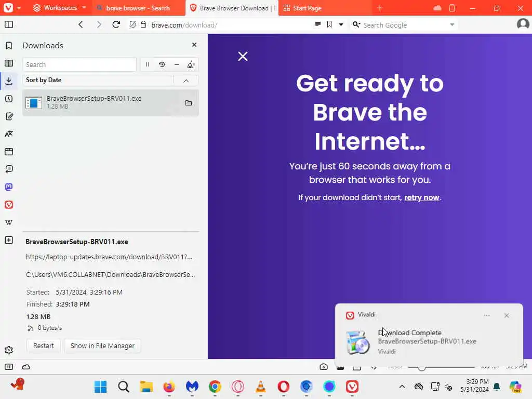Open the Mastodon web panel

point(9,187)
